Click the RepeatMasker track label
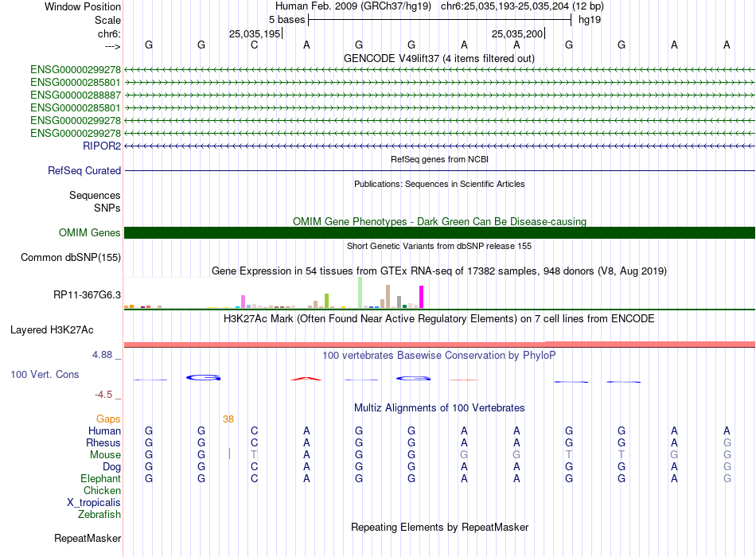This screenshot has width=756, height=557. (x=88, y=538)
